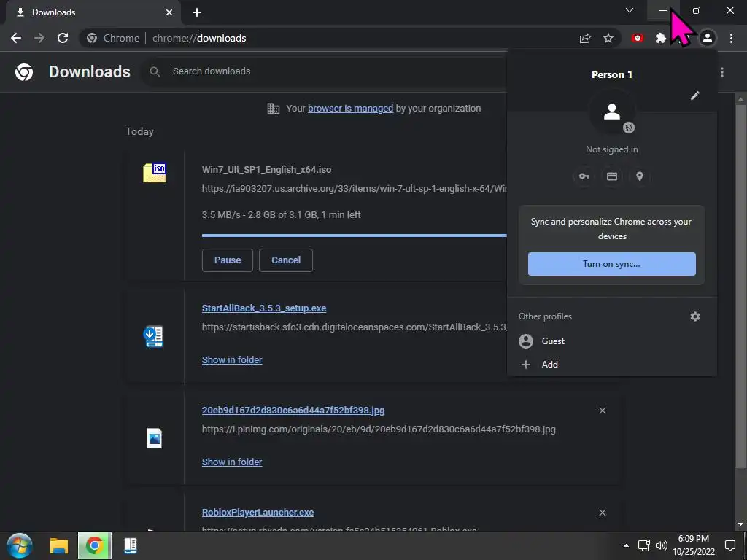
Task: Click the forward navigation arrow
Action: [39, 38]
